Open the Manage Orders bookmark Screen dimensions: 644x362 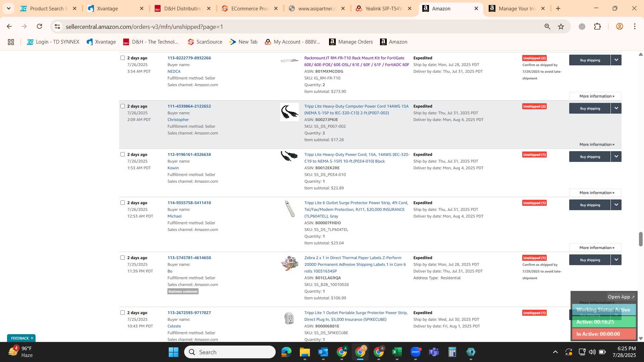pos(351,42)
